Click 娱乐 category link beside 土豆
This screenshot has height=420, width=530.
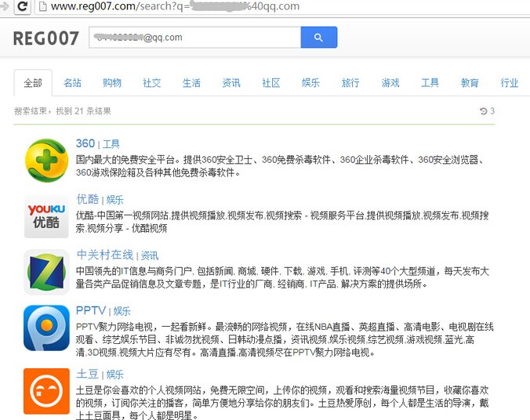pos(115,375)
